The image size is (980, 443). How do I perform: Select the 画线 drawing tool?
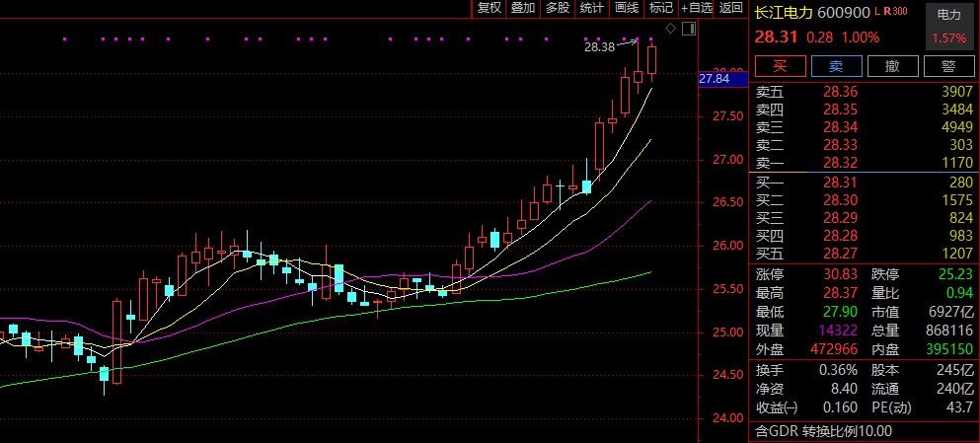627,8
